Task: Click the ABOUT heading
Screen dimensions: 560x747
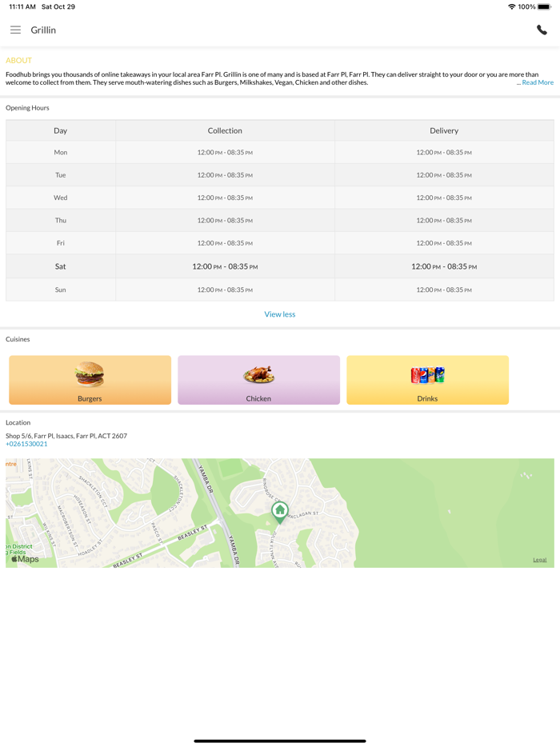Action: point(18,61)
